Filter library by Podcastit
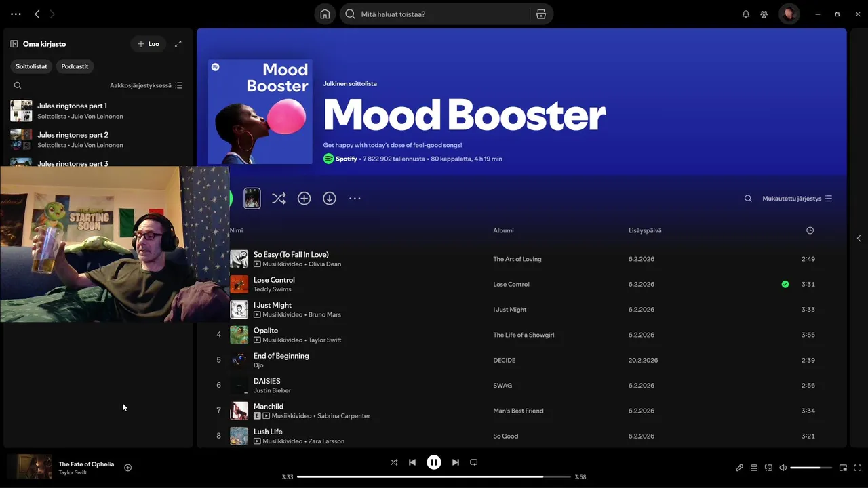The width and height of the screenshot is (868, 488). pyautogui.click(x=75, y=66)
